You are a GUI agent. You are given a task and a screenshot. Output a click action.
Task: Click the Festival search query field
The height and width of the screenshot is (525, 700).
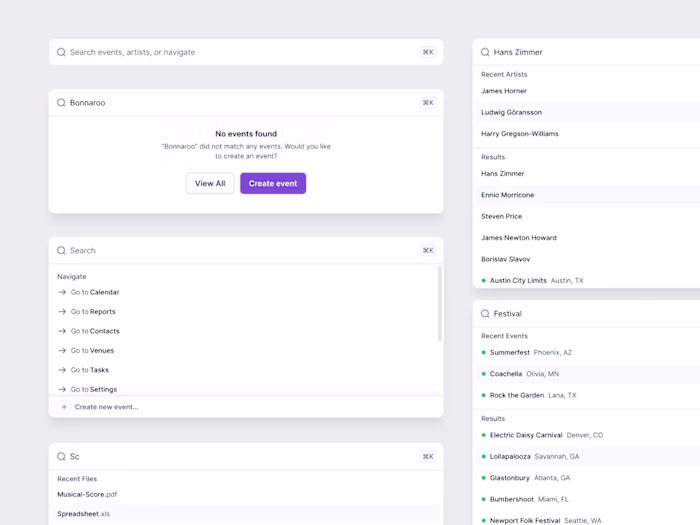click(x=586, y=314)
